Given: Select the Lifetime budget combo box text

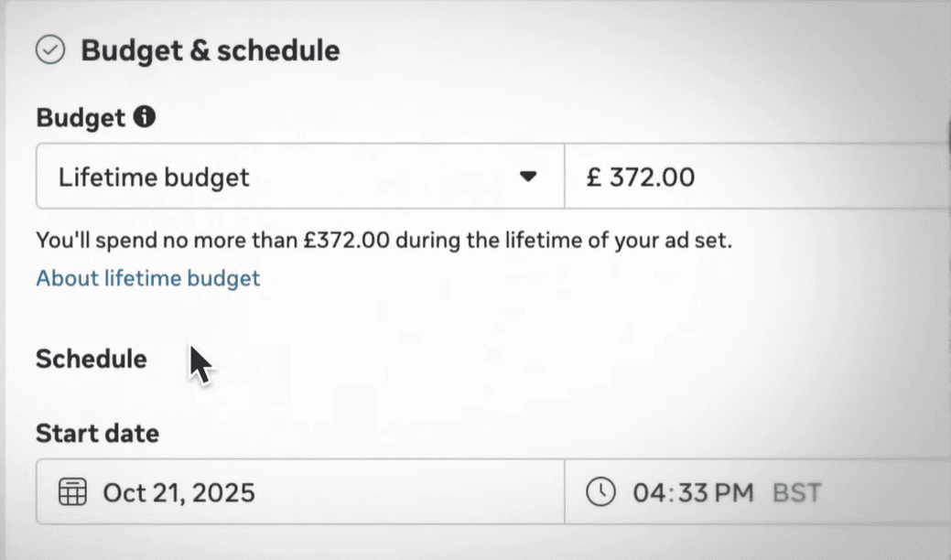Looking at the screenshot, I should pyautogui.click(x=154, y=177).
